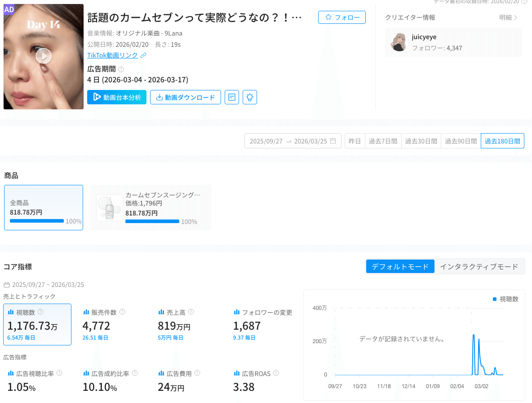Click the 03/02 chart axis label
The width and height of the screenshot is (532, 403).
(x=481, y=386)
